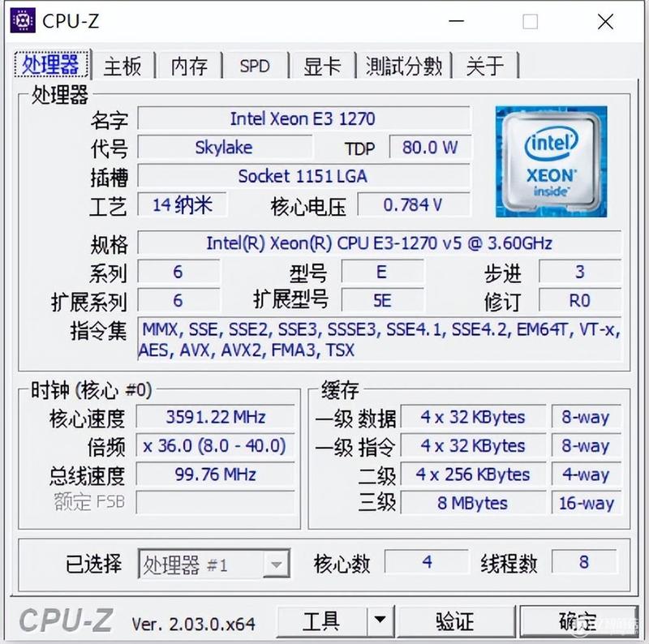This screenshot has height=644, width=649.
Task: Open the 关于 tab
Action: click(484, 66)
